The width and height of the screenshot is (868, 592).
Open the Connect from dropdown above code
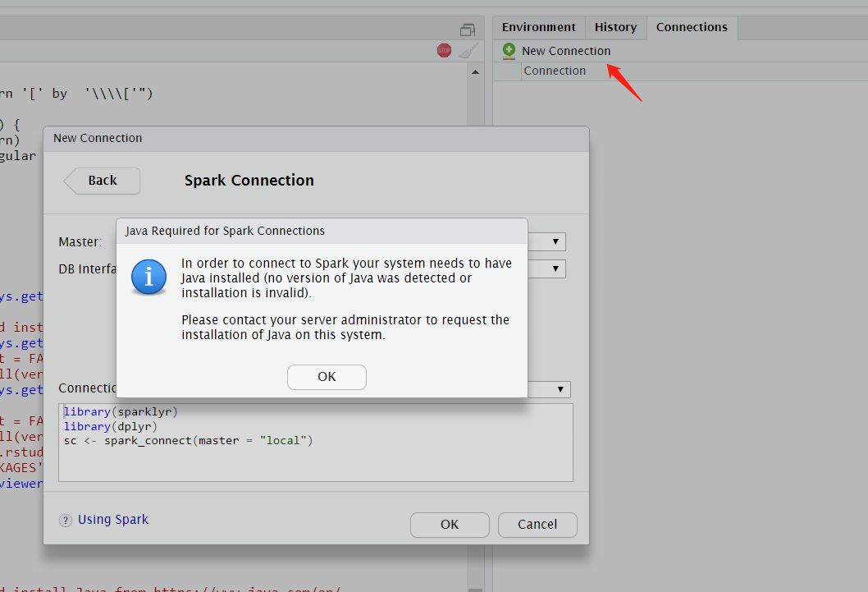coord(560,388)
